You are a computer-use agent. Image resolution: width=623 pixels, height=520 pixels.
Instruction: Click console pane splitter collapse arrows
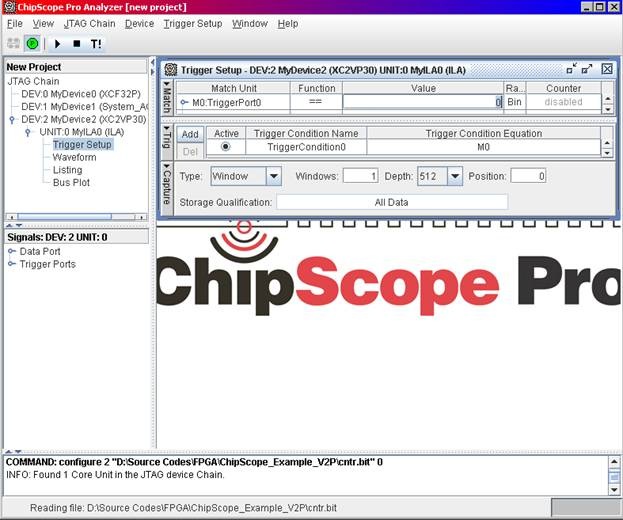tap(13, 452)
